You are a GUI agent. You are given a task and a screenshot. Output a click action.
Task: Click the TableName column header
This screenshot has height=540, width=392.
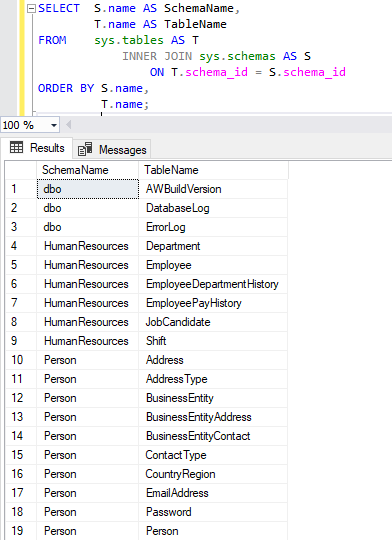click(x=213, y=170)
